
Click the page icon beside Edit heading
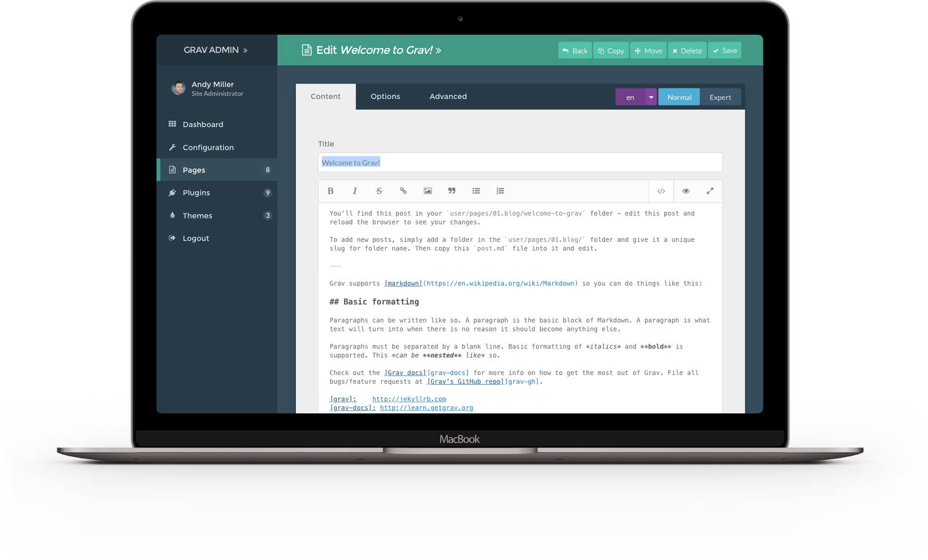[x=307, y=50]
